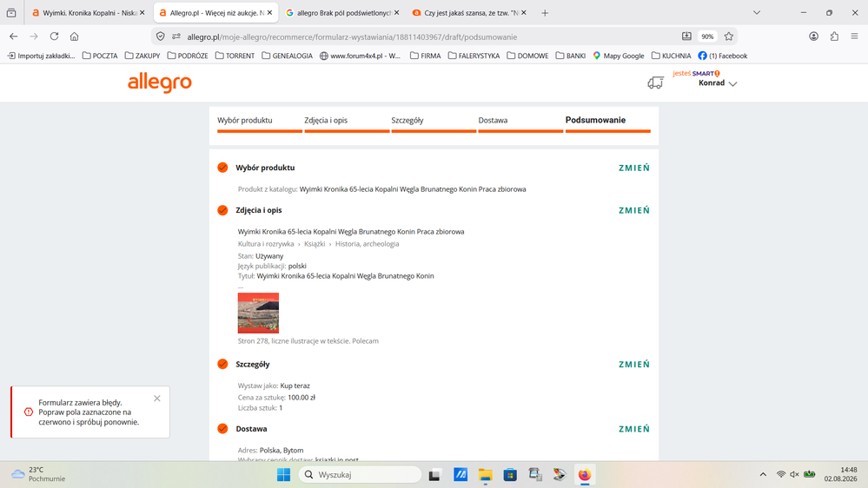Open ZAKUPY bookmarks folder

click(142, 56)
